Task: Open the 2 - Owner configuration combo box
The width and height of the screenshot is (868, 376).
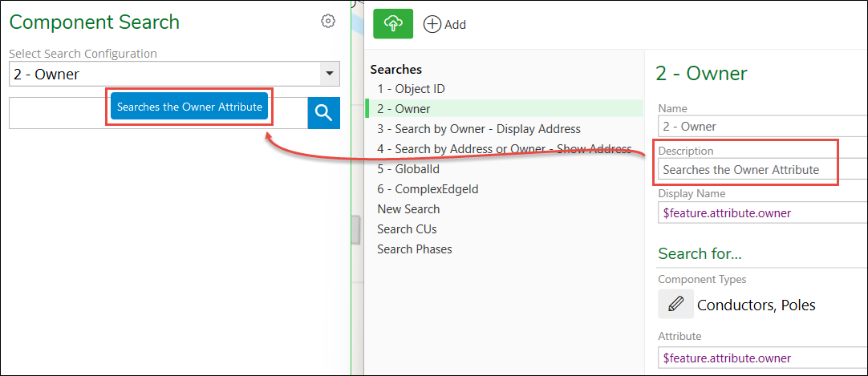Action: tap(174, 74)
